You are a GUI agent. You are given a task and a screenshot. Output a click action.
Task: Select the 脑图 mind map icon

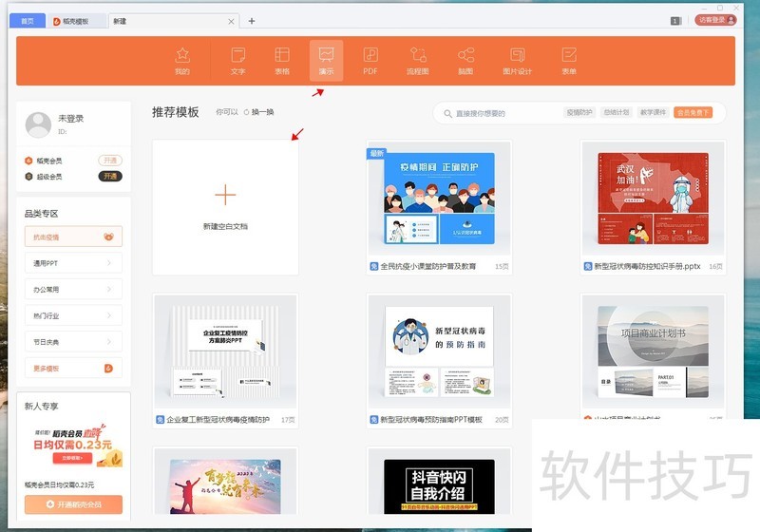(x=465, y=55)
